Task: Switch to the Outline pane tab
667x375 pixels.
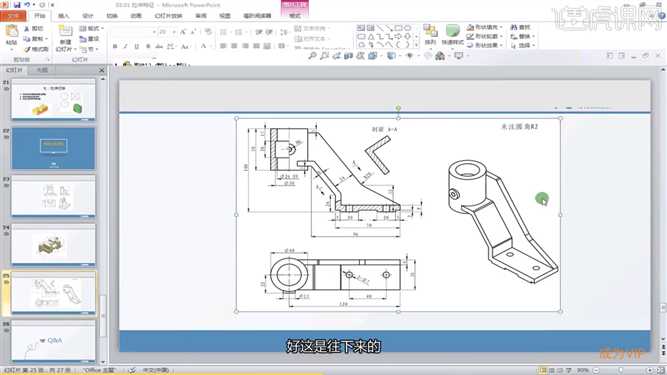Action: point(42,70)
